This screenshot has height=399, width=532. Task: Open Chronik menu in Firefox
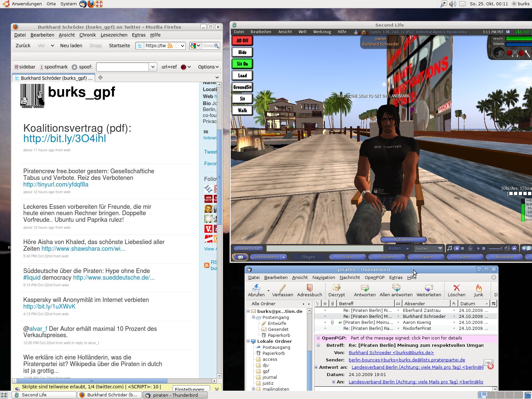pyautogui.click(x=87, y=35)
